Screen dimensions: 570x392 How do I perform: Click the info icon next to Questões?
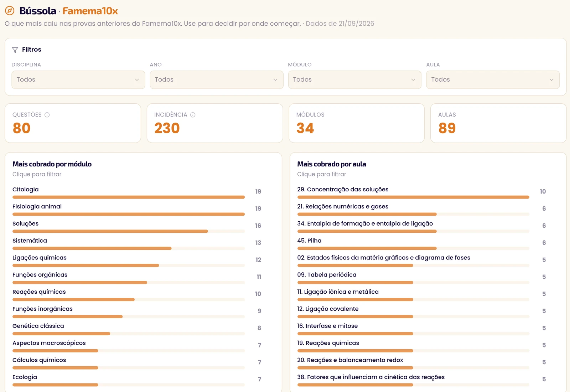pyautogui.click(x=47, y=115)
